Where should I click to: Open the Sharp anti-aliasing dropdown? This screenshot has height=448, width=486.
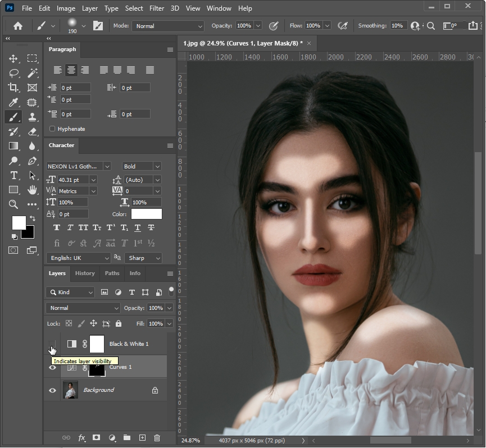[143, 258]
